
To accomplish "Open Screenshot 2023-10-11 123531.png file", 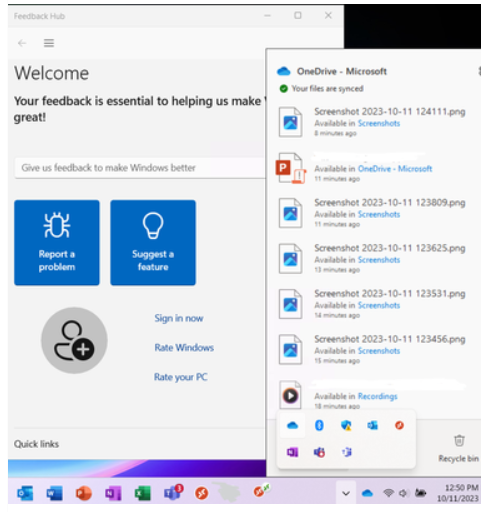I will pos(390,294).
